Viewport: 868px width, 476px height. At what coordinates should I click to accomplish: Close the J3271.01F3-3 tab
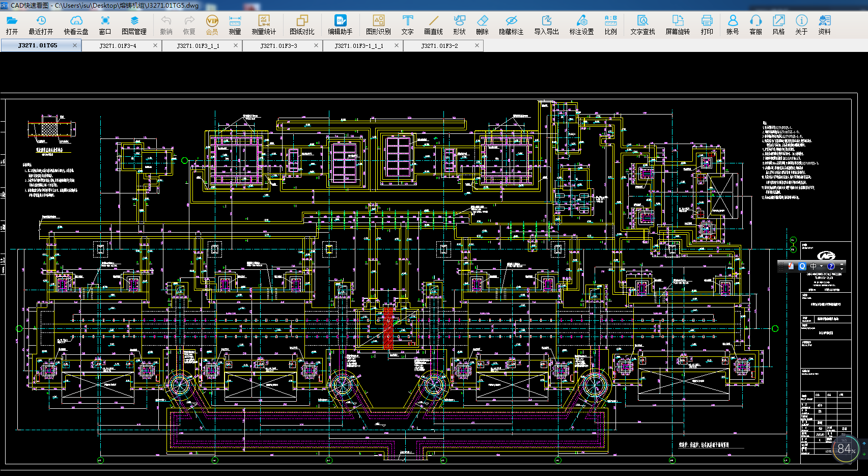(316, 45)
